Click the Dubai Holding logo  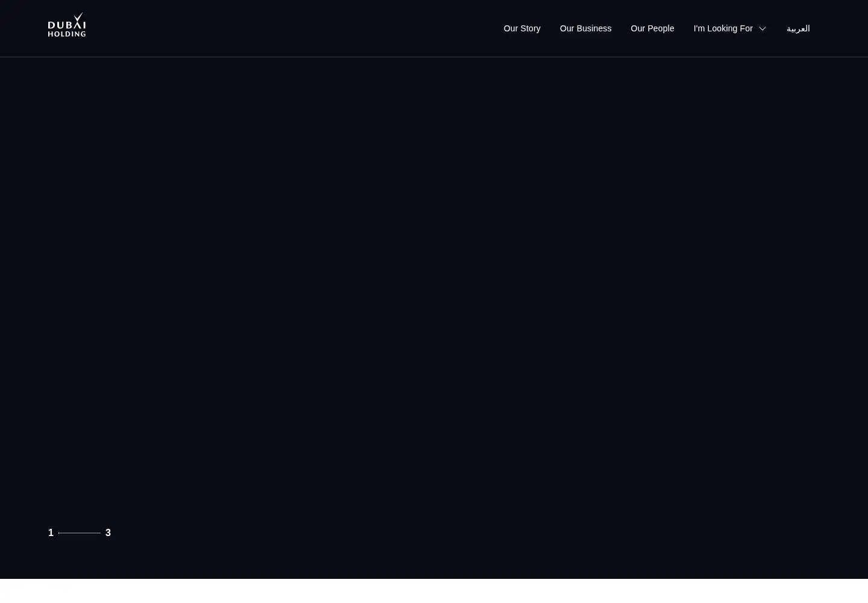[67, 25]
